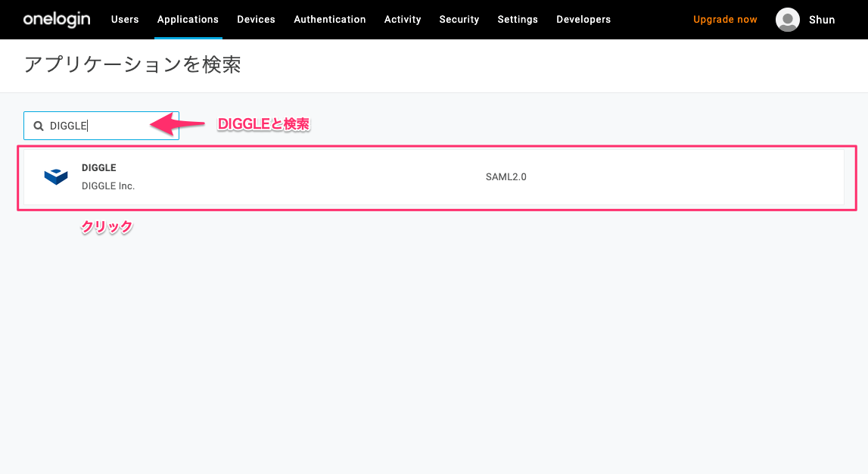The width and height of the screenshot is (868, 474).
Task: Open the Settings menu
Action: pos(518,20)
